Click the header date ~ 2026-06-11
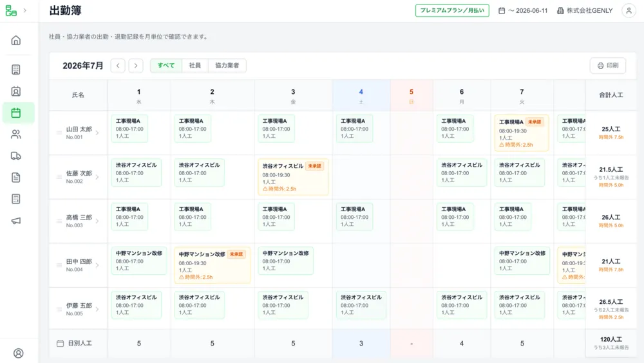644x363 pixels. coord(528,11)
